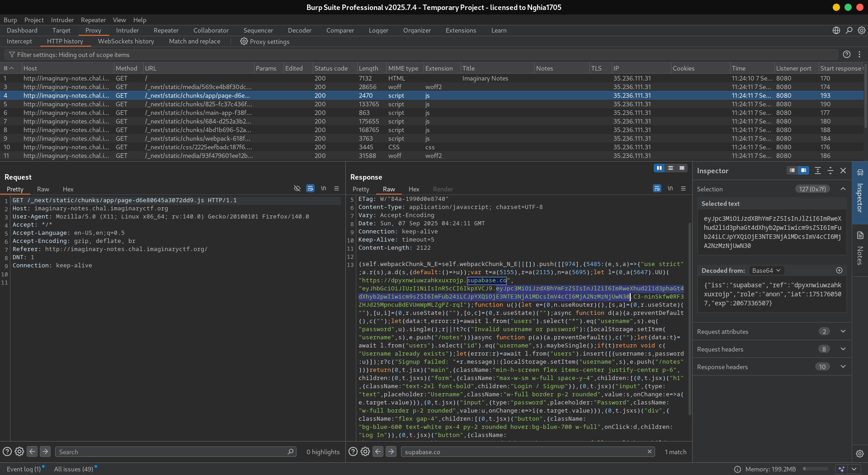The width and height of the screenshot is (868, 475).
Task: Add decoding step with plus icon
Action: click(839, 271)
